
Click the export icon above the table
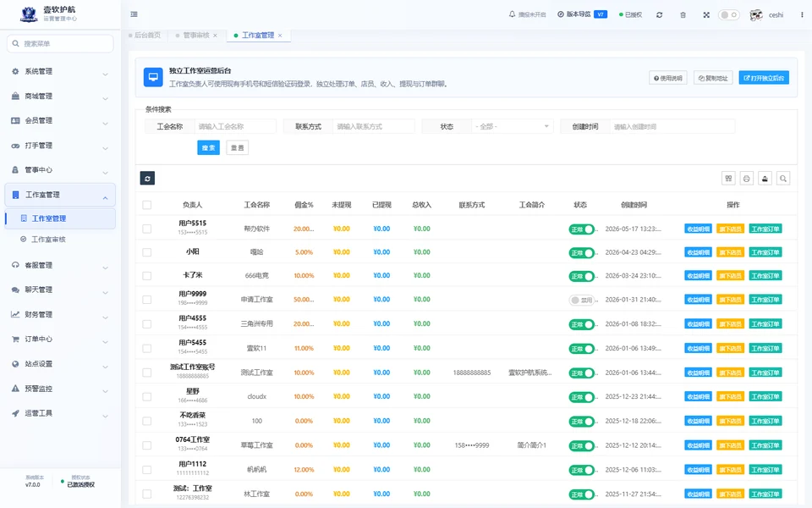pyautogui.click(x=765, y=179)
